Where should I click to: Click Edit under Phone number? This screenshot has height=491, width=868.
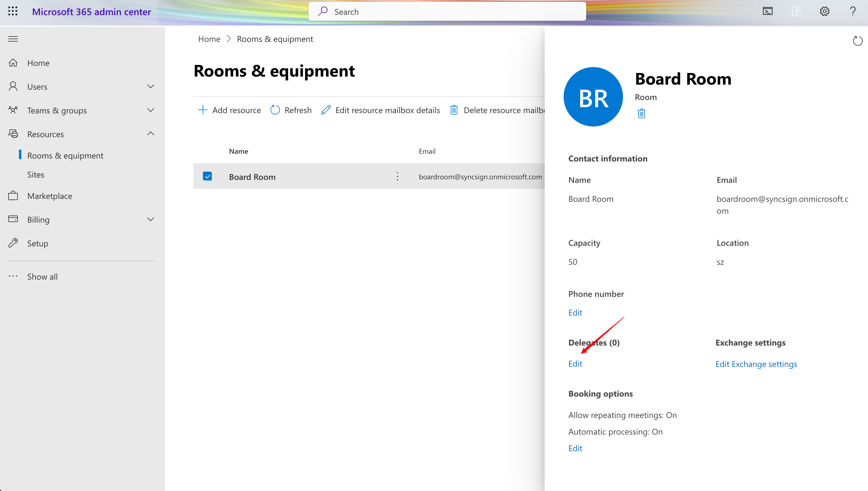575,313
